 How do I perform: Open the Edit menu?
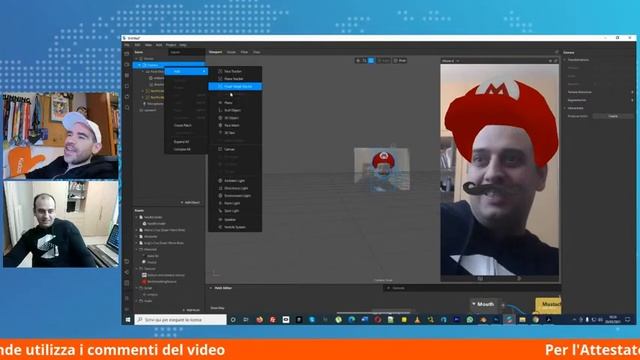(x=138, y=45)
